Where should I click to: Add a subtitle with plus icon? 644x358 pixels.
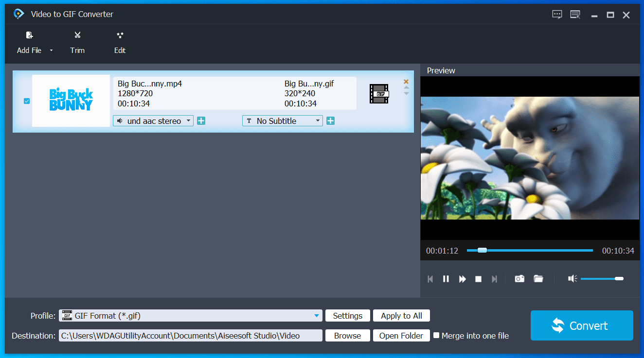[x=330, y=120]
